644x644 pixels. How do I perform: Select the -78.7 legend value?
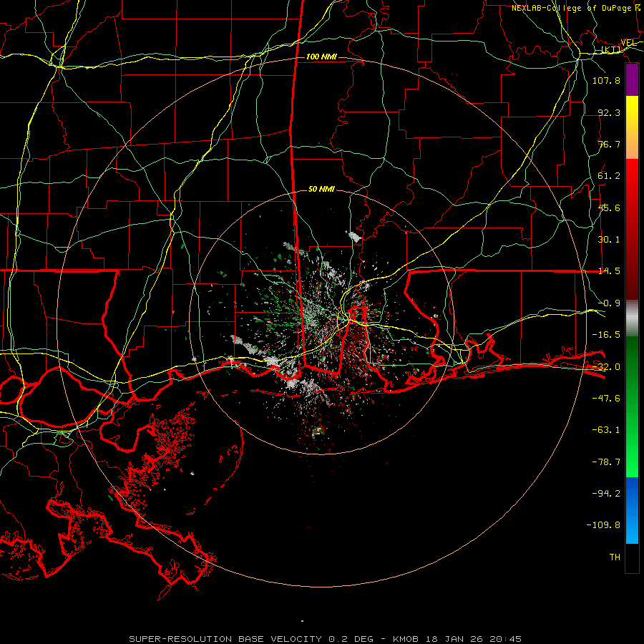[606, 462]
